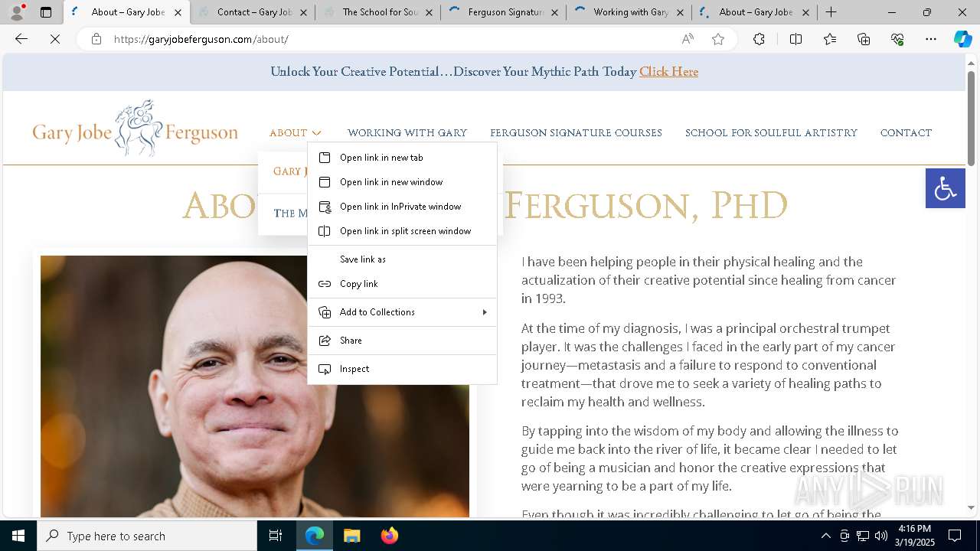
Task: Follow the Click Here banner link
Action: pos(668,72)
